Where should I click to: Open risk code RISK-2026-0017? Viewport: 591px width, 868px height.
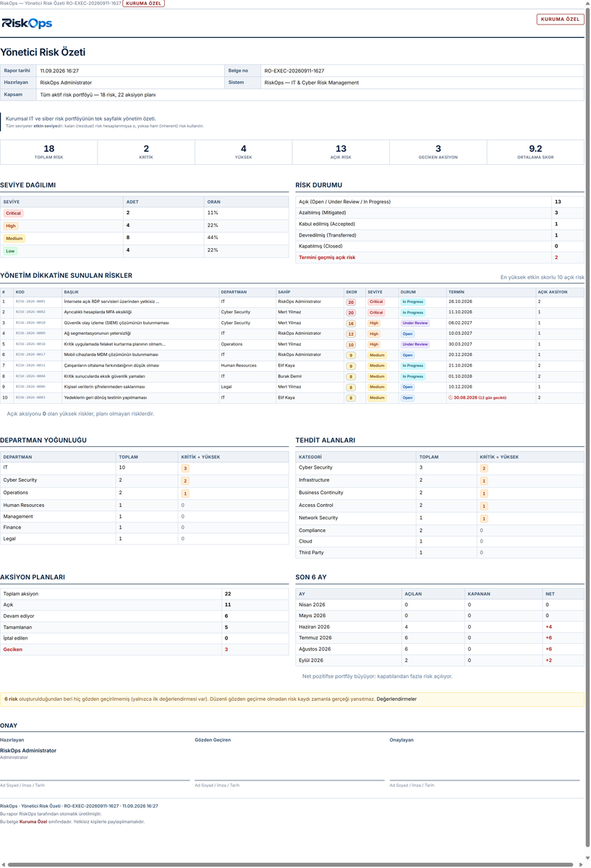30,355
